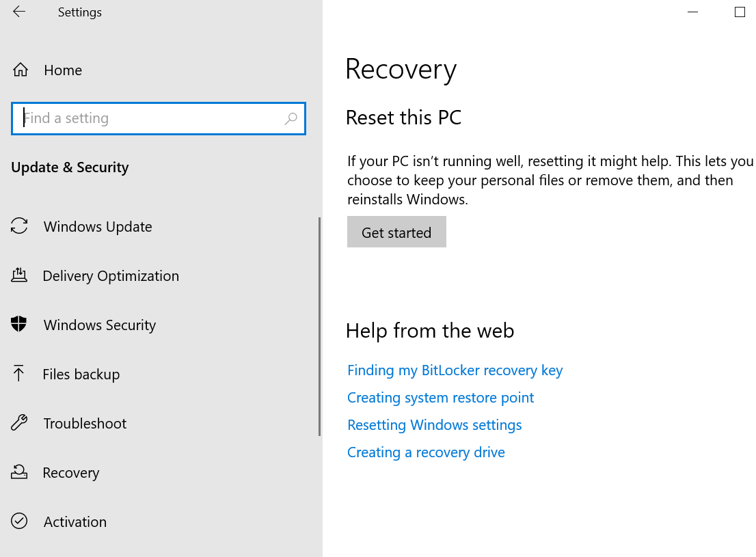This screenshot has width=756, height=557.
Task: Click the Windows Update sync arrows icon
Action: [19, 226]
